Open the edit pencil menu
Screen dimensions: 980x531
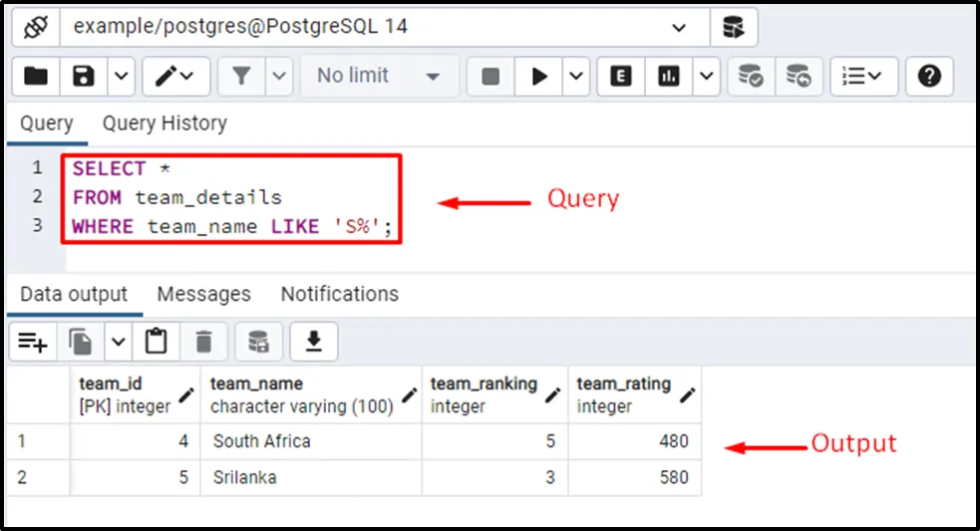(x=175, y=77)
